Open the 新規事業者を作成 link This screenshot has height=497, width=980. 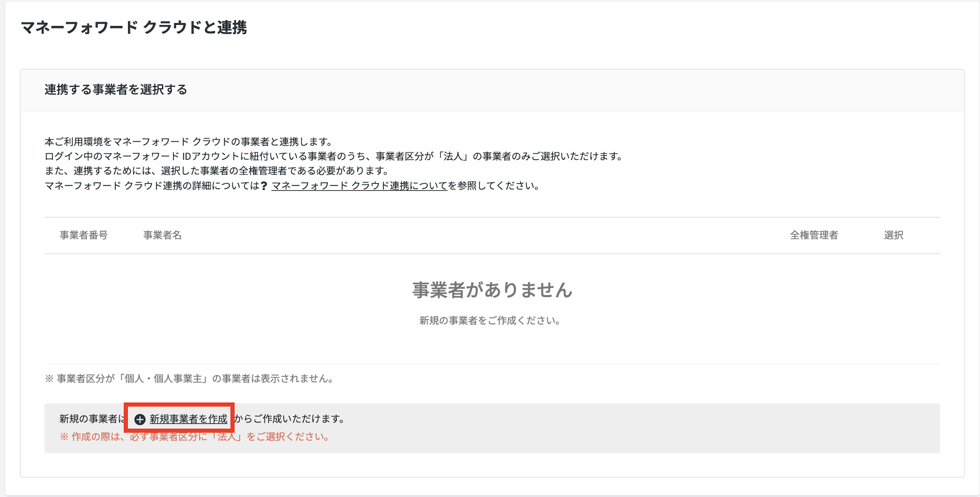(188, 419)
